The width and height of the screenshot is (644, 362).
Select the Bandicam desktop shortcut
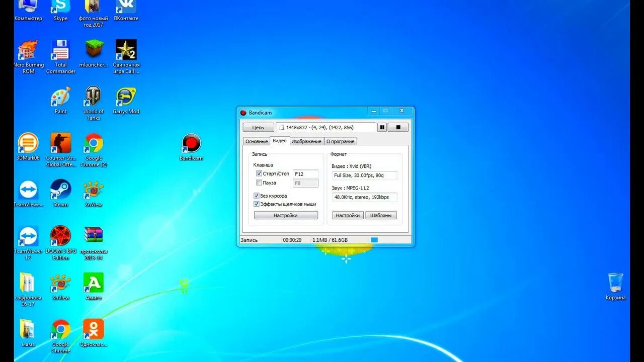[x=191, y=147]
